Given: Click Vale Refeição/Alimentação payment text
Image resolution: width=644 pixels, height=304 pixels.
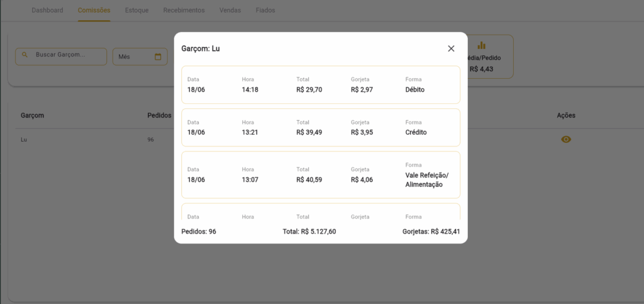Looking at the screenshot, I should pyautogui.click(x=427, y=180).
